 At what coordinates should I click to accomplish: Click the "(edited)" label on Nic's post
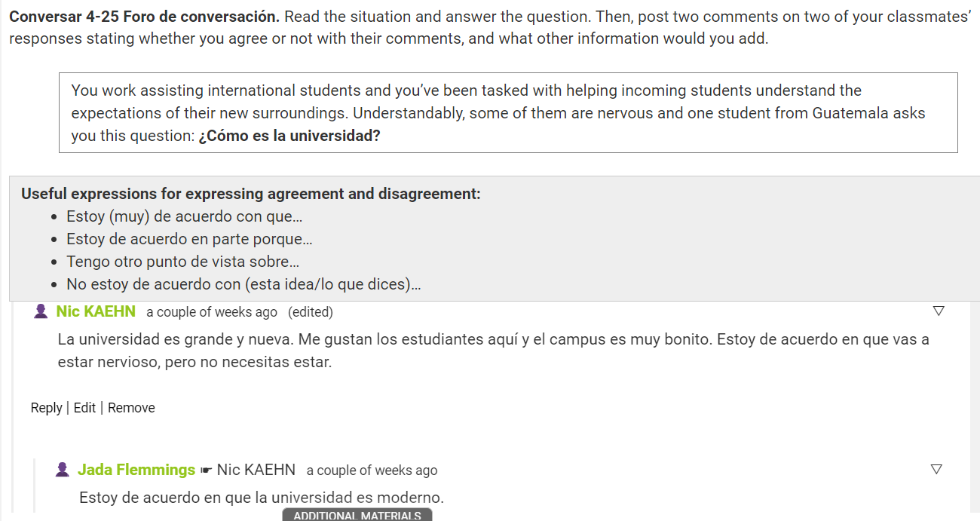pos(311,312)
